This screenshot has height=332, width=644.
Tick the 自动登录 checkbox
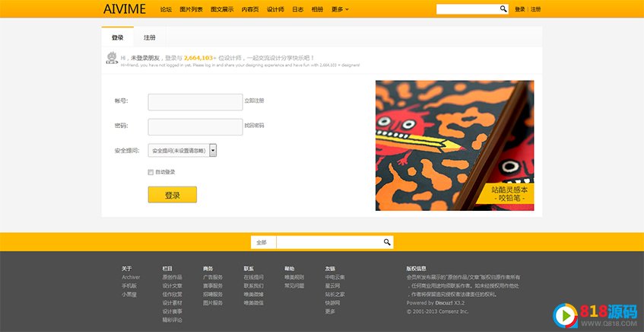tap(151, 172)
